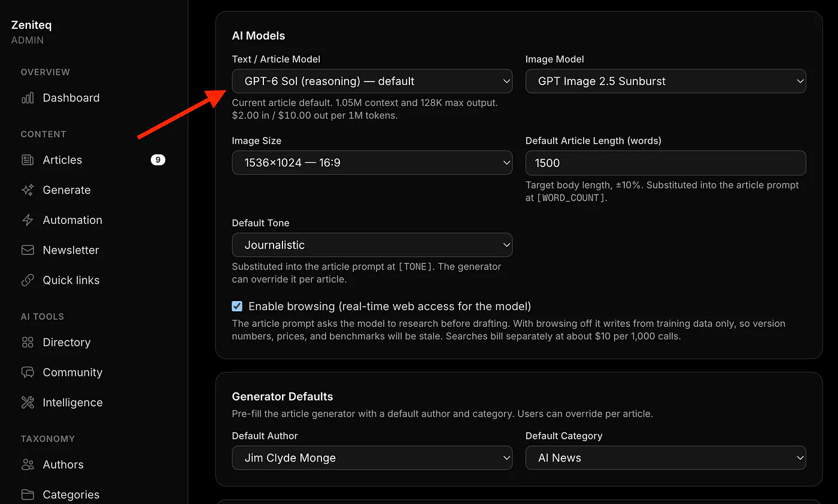Click the "Substituted into the article prompt at [TONE]" note
The width and height of the screenshot is (838, 504).
click(x=367, y=273)
